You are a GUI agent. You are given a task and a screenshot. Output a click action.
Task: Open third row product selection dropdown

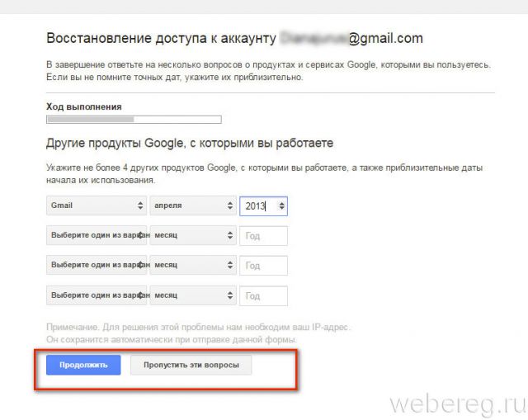point(97,265)
